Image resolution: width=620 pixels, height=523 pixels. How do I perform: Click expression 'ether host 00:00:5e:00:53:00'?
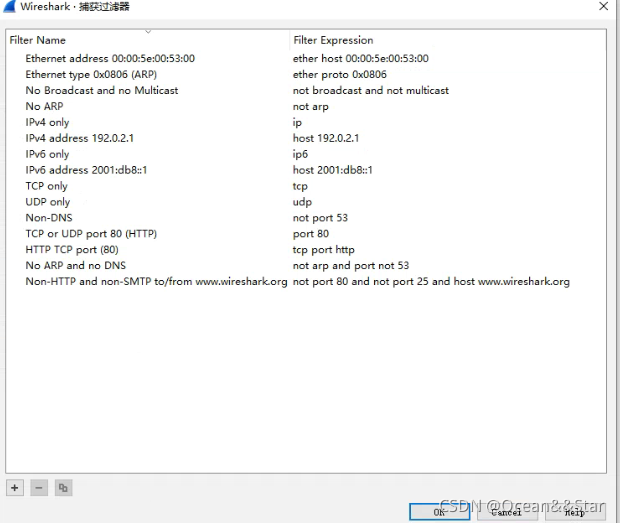click(361, 59)
